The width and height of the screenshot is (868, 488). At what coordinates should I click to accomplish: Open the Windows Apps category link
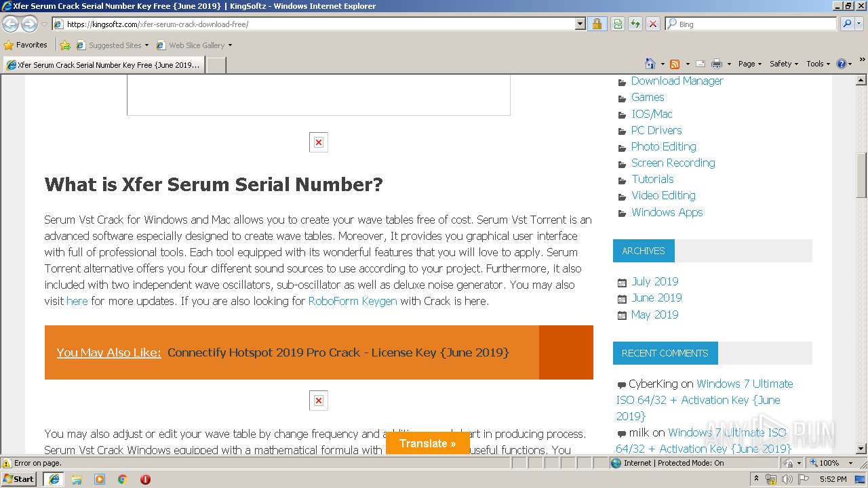[667, 212]
